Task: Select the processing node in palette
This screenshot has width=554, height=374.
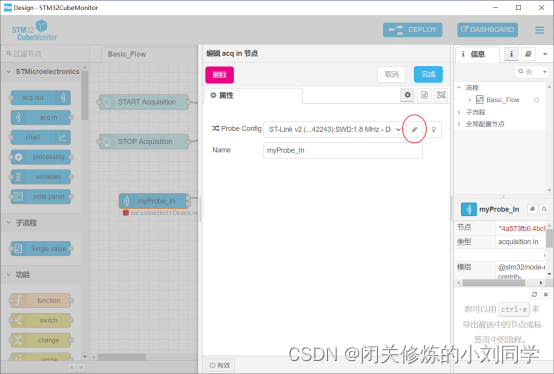Action: coord(41,157)
